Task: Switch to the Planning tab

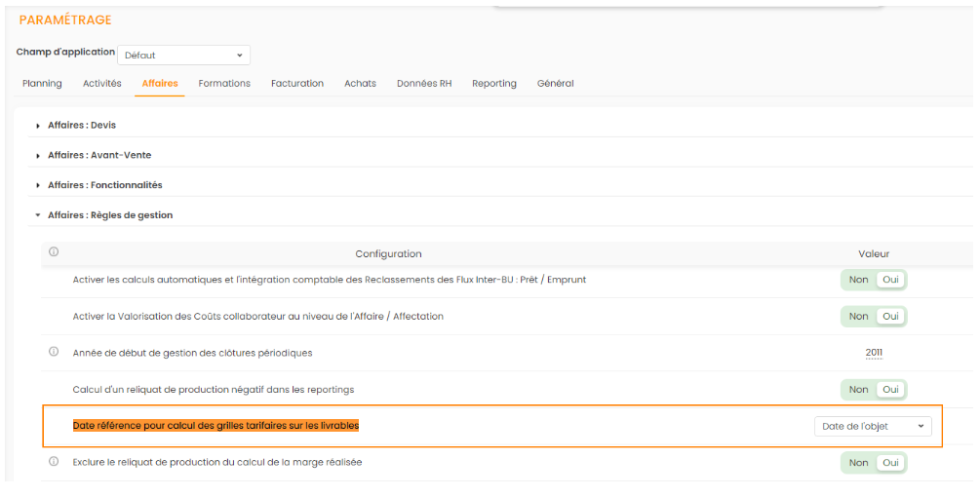Action: point(42,84)
